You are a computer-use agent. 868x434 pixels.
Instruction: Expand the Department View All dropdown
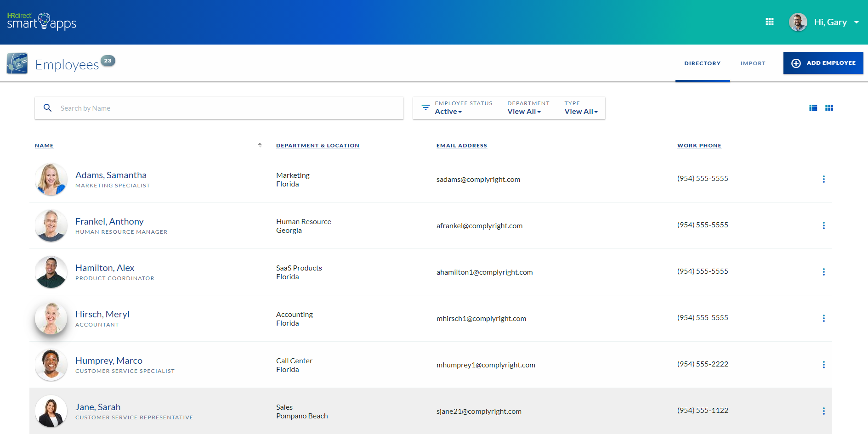point(524,111)
